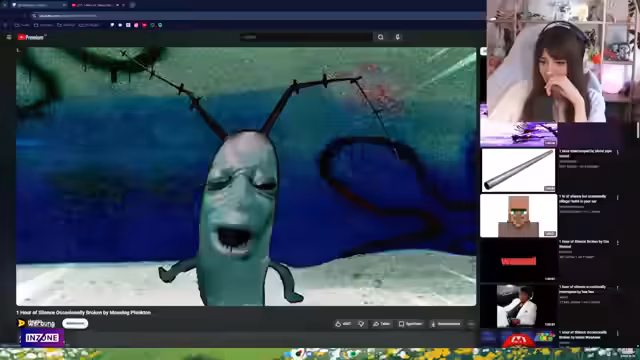Viewport: 640px width, 360px height.
Task: Click the YouTube Premium logo
Action: pyautogui.click(x=31, y=37)
